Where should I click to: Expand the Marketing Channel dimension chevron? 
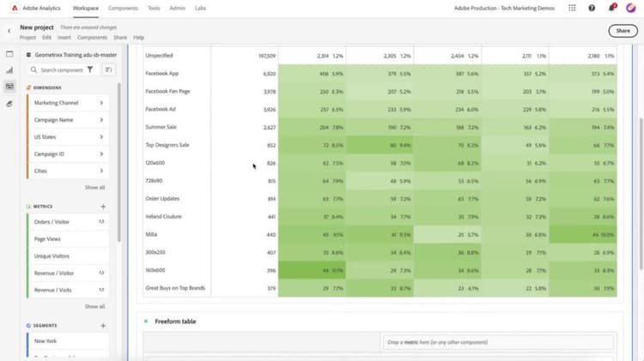(101, 103)
